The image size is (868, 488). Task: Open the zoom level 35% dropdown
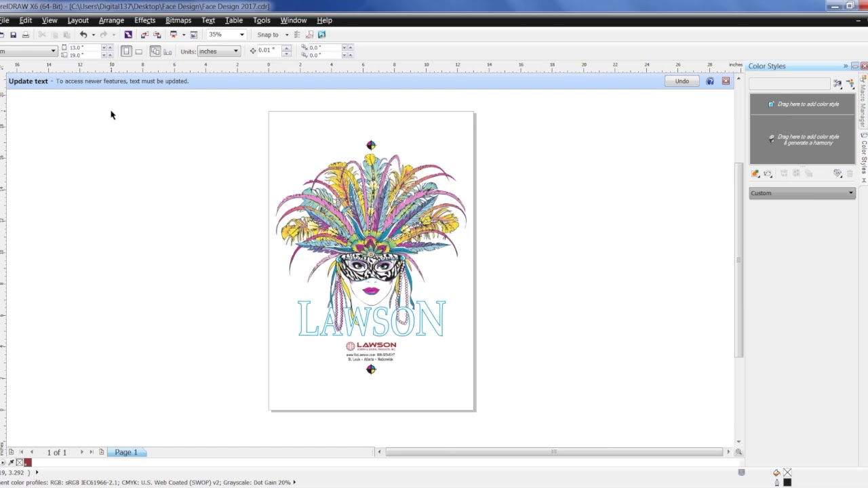pyautogui.click(x=242, y=35)
